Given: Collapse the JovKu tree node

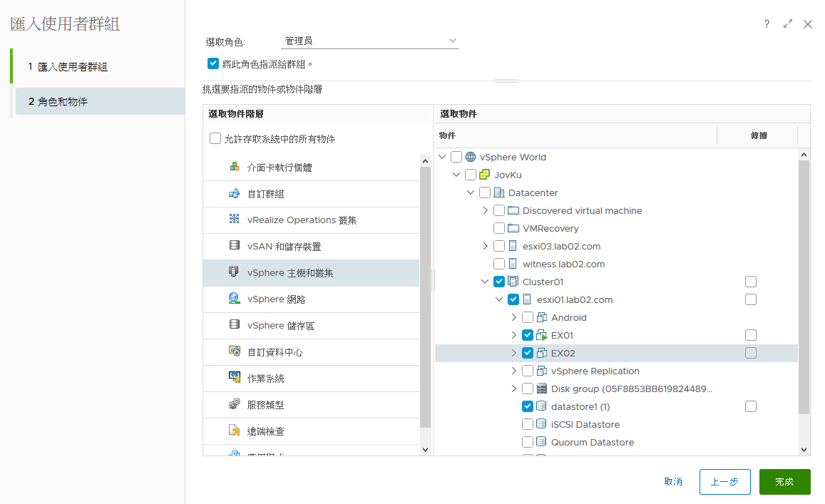Looking at the screenshot, I should pyautogui.click(x=456, y=175).
